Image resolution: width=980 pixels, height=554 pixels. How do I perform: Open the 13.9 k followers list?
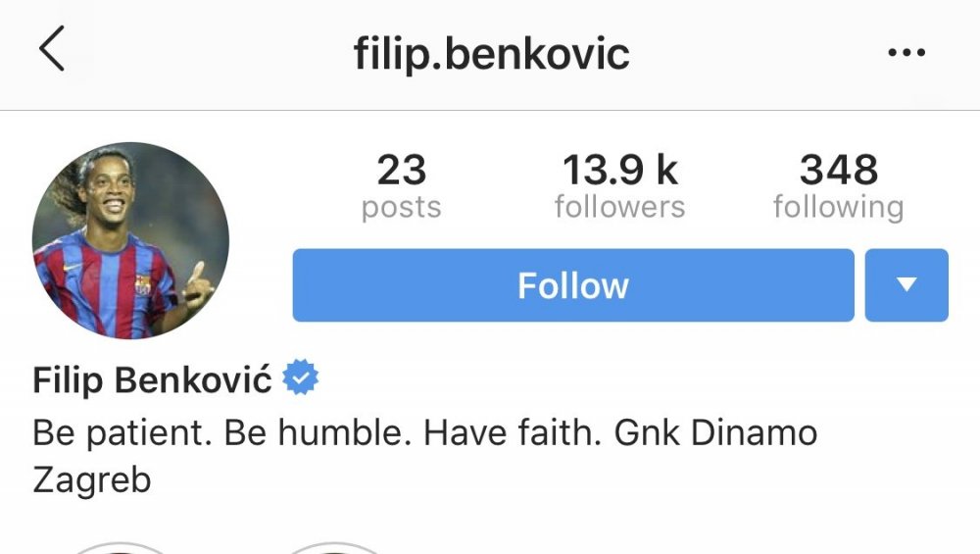pyautogui.click(x=619, y=187)
